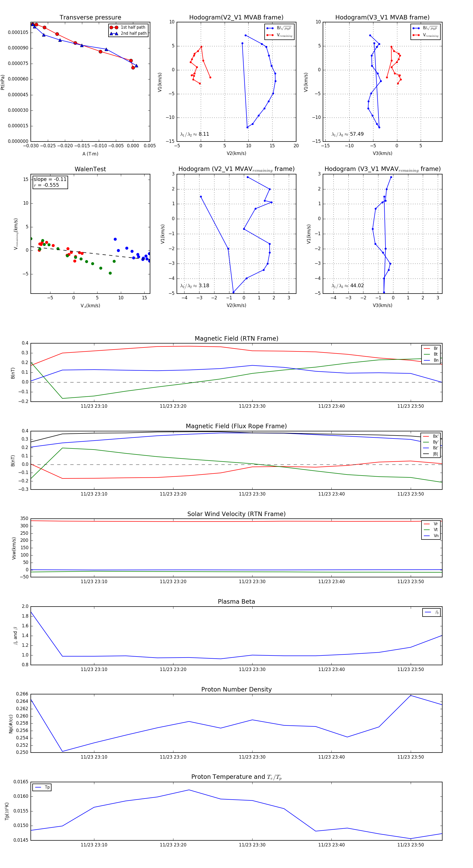473x868 pixels.
Task: Click the 'Tp' legend entry
Action: point(42,787)
